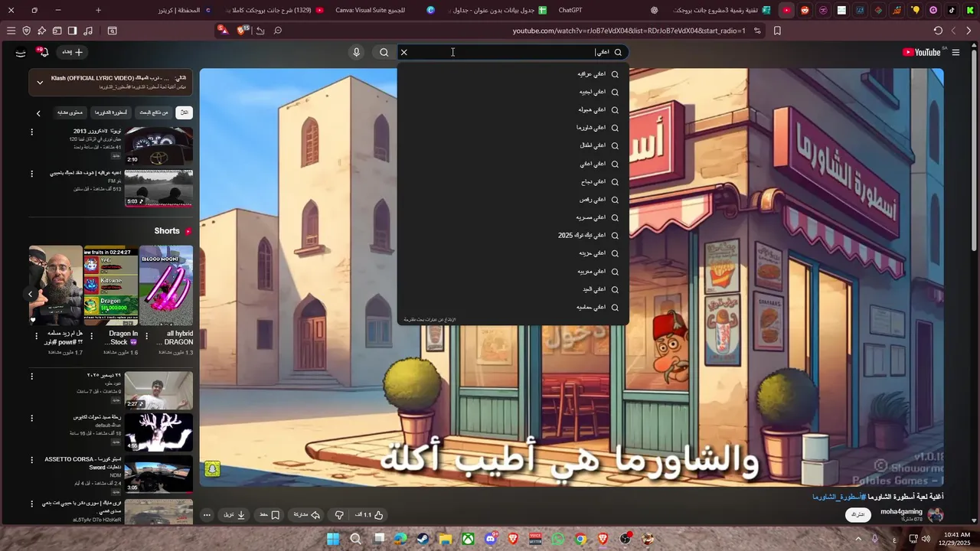Open the #أسطورة_الشاورما hashtag link
The height and width of the screenshot is (551, 980).
point(838,497)
